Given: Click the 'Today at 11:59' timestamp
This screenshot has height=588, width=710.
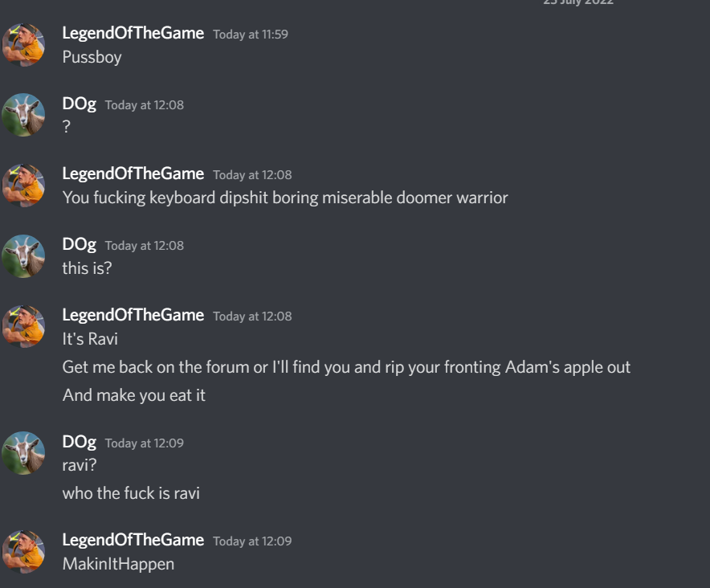Looking at the screenshot, I should click(251, 35).
